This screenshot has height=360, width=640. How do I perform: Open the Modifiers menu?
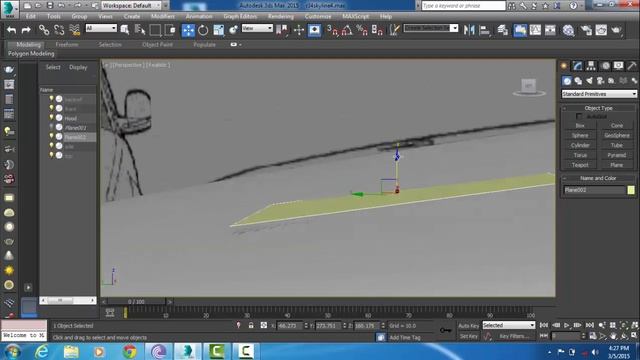(x=162, y=16)
